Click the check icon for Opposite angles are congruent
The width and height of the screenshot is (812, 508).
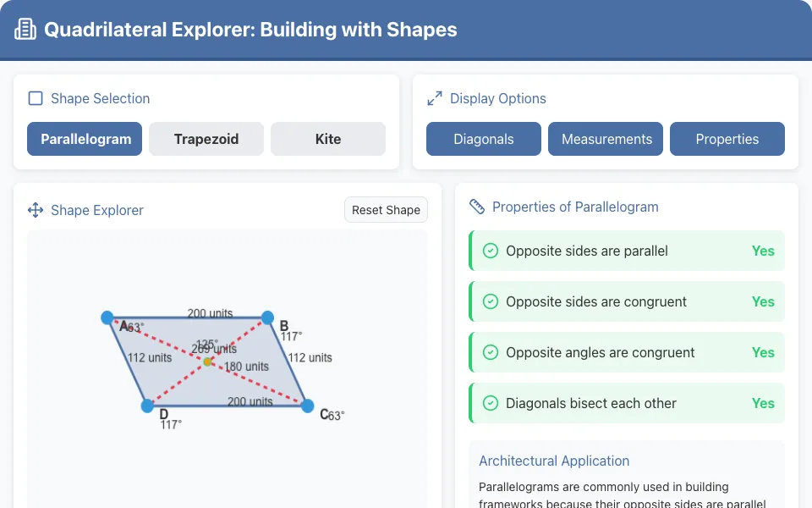(x=491, y=352)
